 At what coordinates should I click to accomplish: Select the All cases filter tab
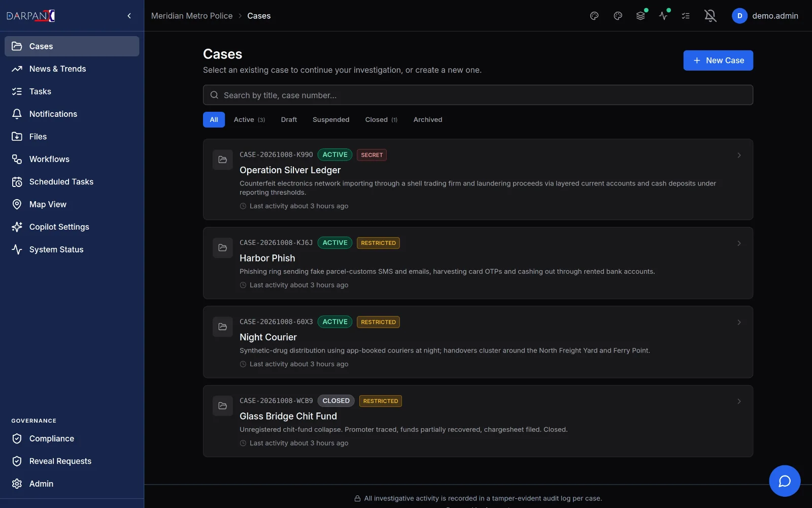click(214, 119)
